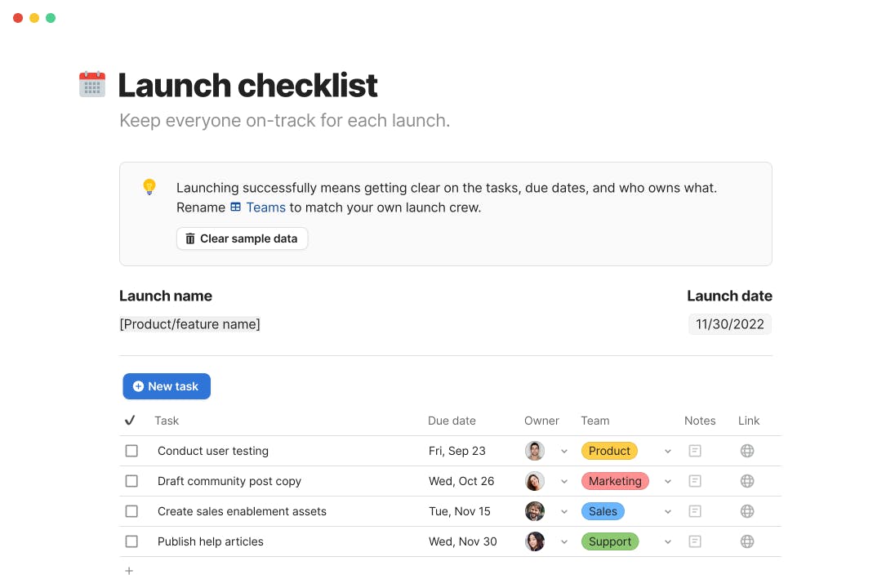
Task: Click the New task button
Action: point(167,386)
